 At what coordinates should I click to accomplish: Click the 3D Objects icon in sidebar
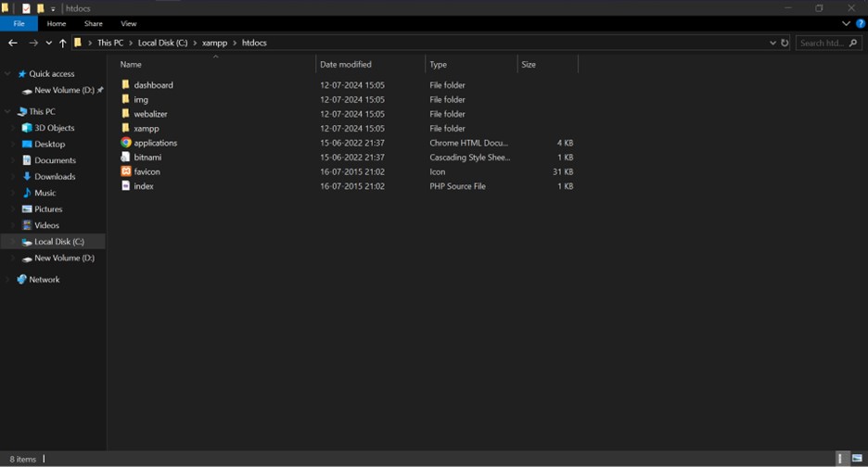pos(27,128)
